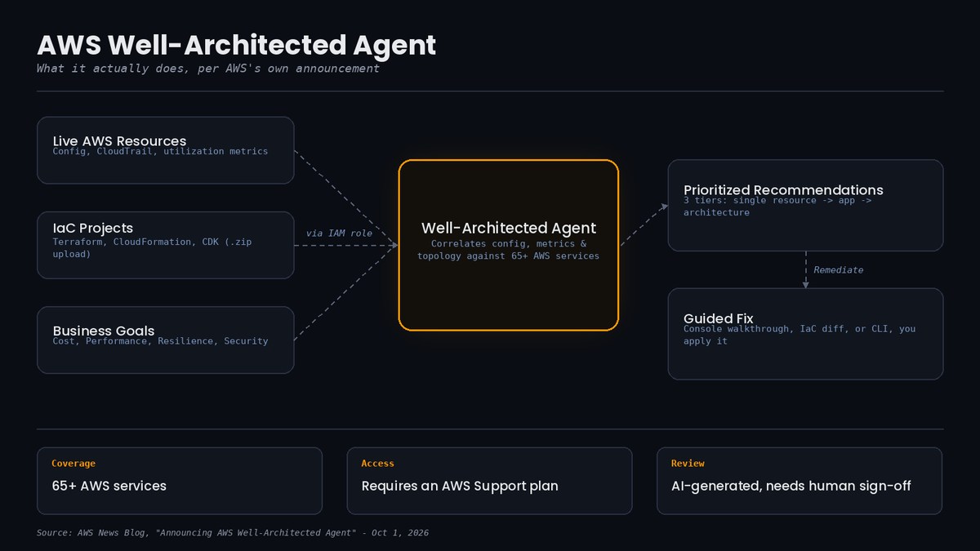Viewport: 980px width, 551px height.
Task: Click "Correlates config, metrics & topology" description
Action: 509,250
